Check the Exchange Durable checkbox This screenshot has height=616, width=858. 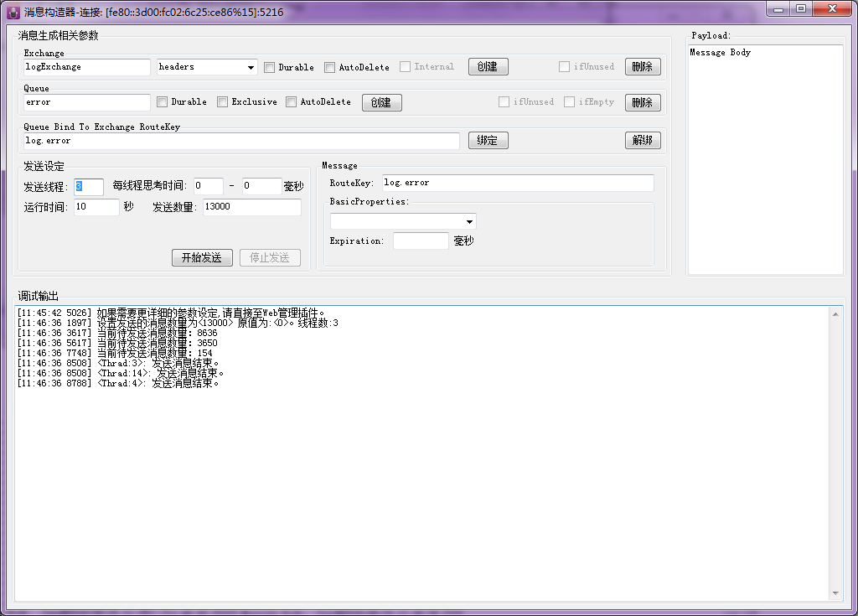click(x=270, y=67)
